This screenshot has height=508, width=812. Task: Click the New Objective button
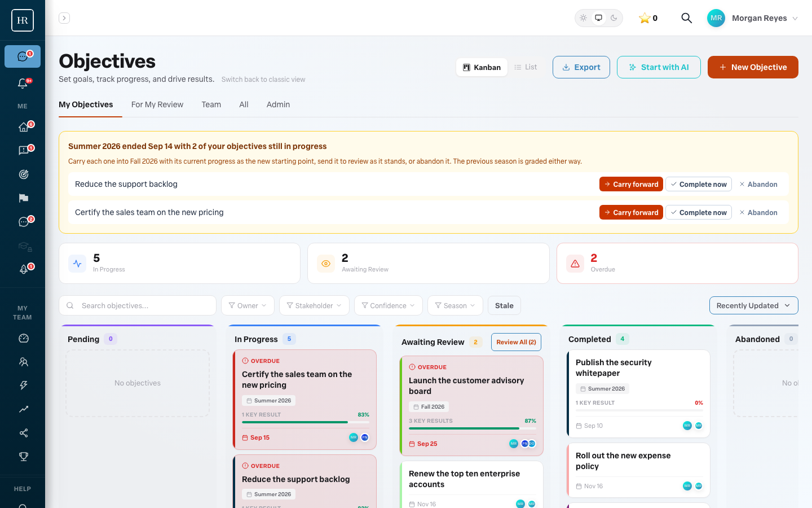pyautogui.click(x=753, y=67)
